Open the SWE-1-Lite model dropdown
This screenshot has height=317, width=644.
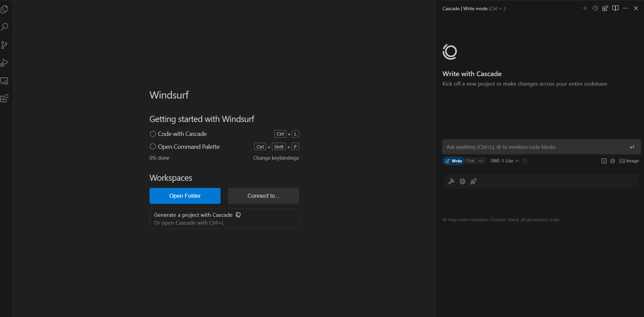(505, 161)
